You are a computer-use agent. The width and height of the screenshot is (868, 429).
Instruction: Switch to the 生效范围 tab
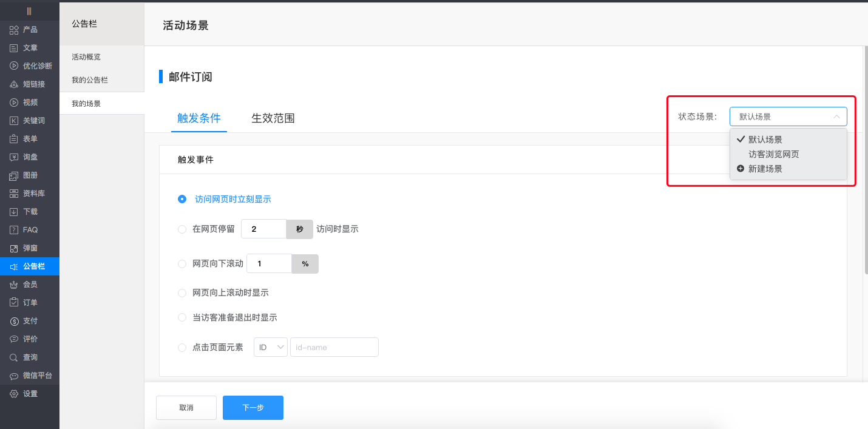click(273, 118)
